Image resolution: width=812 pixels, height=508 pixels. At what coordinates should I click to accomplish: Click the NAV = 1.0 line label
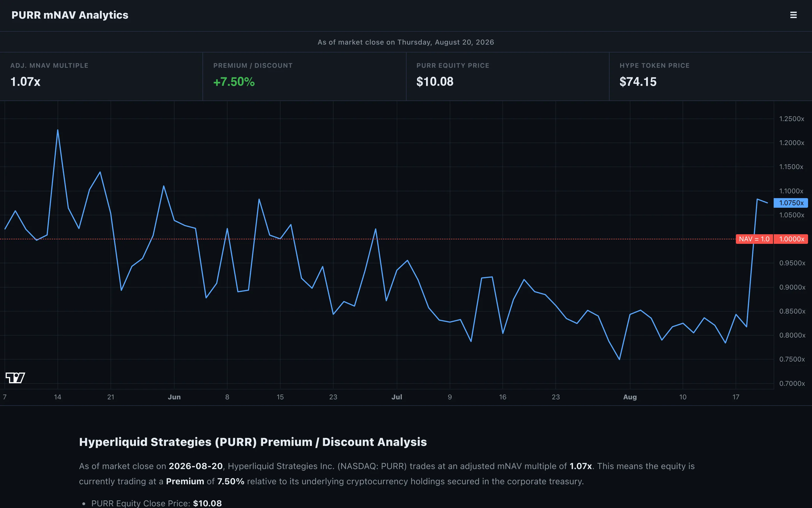[754, 239]
